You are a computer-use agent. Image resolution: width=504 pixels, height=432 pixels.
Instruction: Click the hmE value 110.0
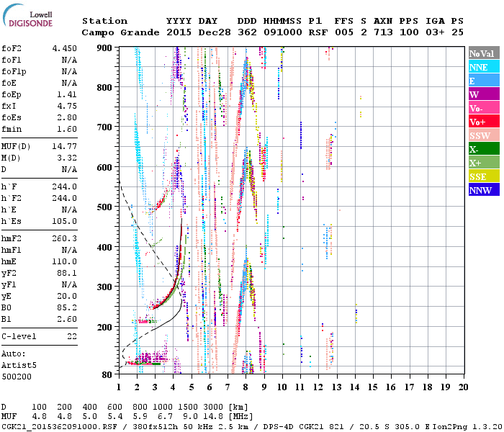pos(65,261)
